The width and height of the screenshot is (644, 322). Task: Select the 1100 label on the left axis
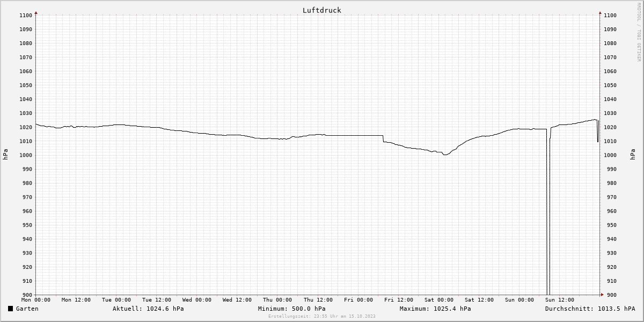point(26,16)
